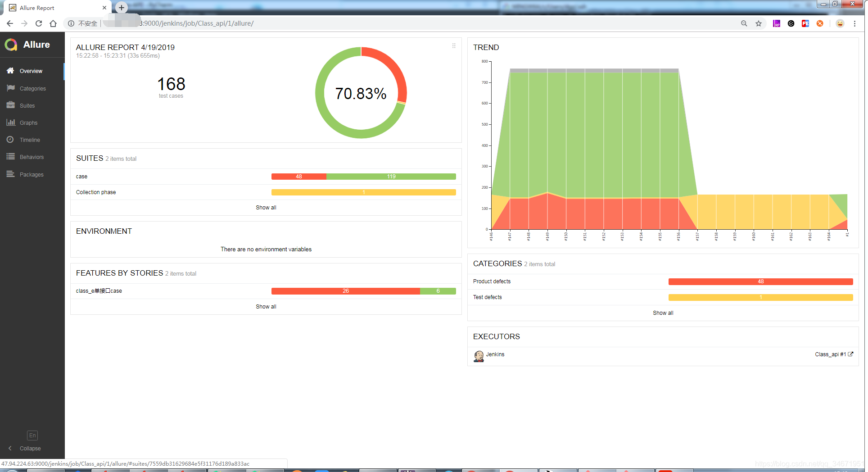The image size is (868, 472).
Task: Click green passed bar showing 119
Action: point(391,177)
